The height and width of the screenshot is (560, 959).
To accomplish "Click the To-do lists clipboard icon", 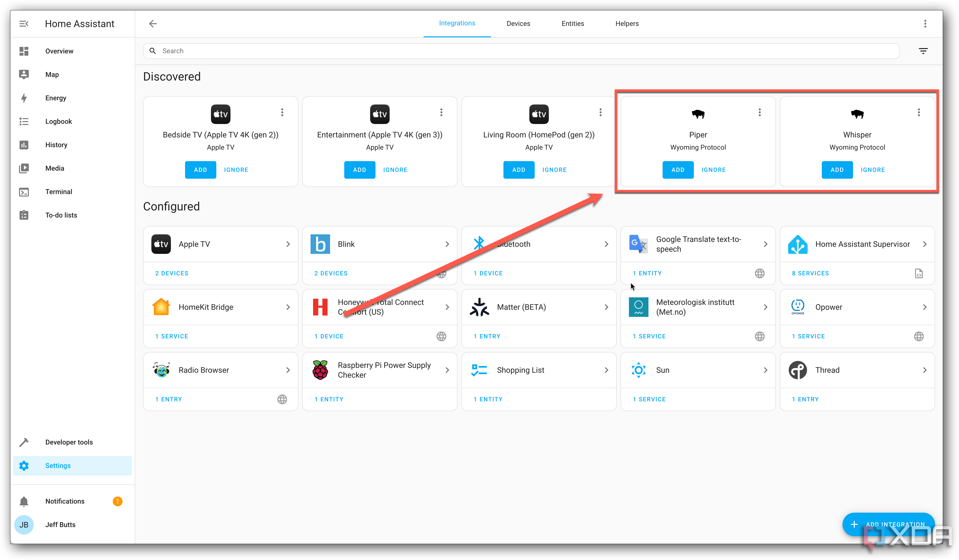I will [x=24, y=215].
